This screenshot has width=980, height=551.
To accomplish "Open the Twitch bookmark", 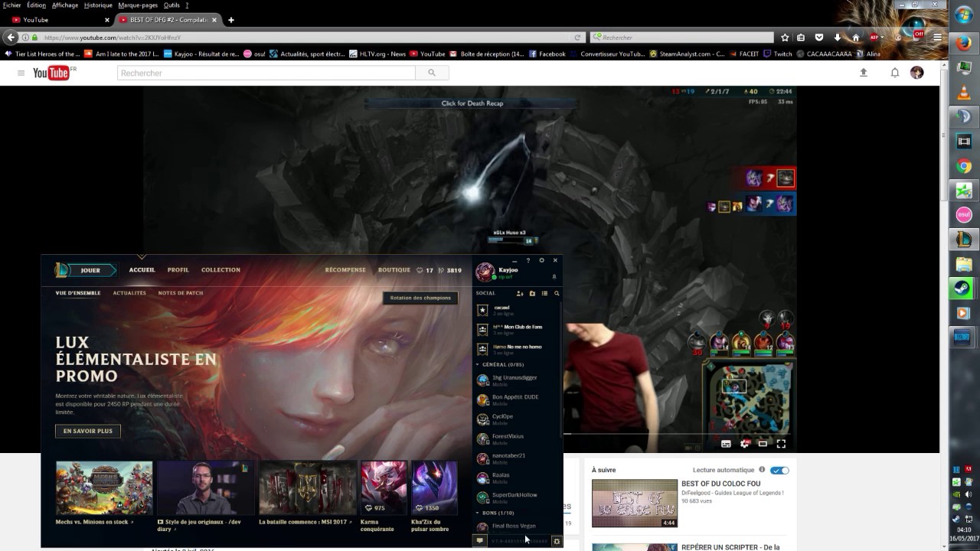I will pyautogui.click(x=777, y=54).
